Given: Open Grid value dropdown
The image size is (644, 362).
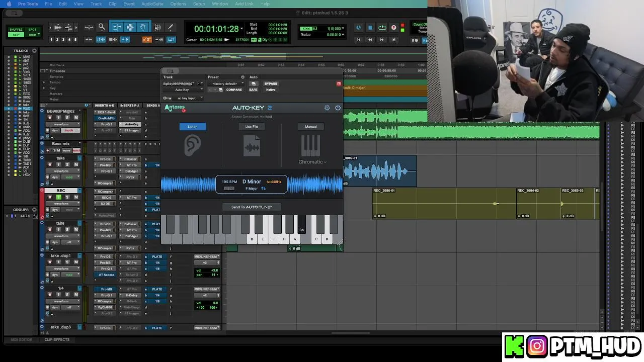Looking at the screenshot, I should [x=343, y=29].
